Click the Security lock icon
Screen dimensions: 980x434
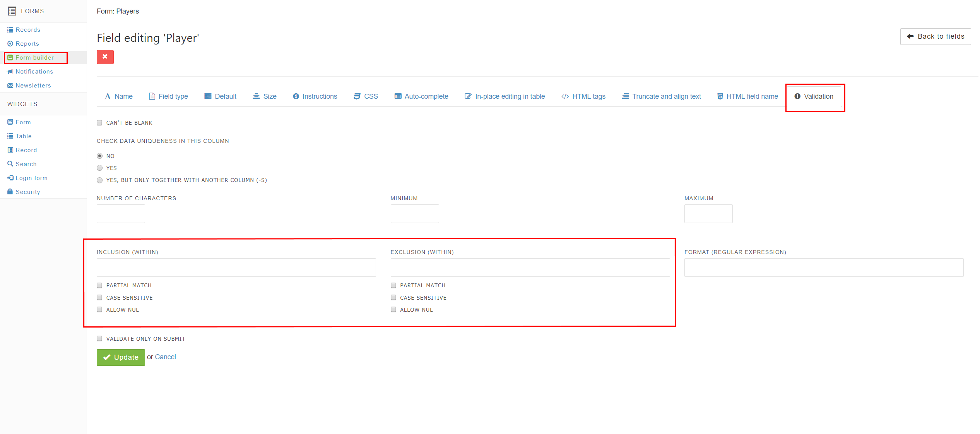click(x=10, y=192)
